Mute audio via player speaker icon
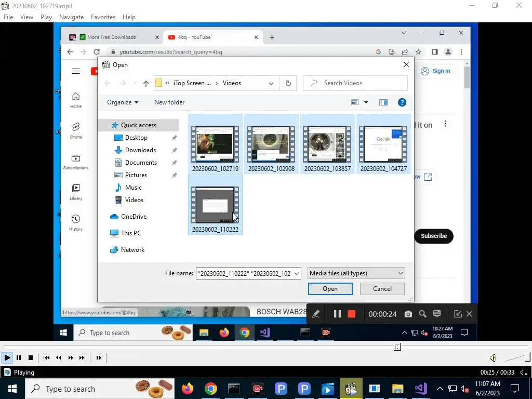Viewport: 532px width, 399px height. click(x=493, y=357)
